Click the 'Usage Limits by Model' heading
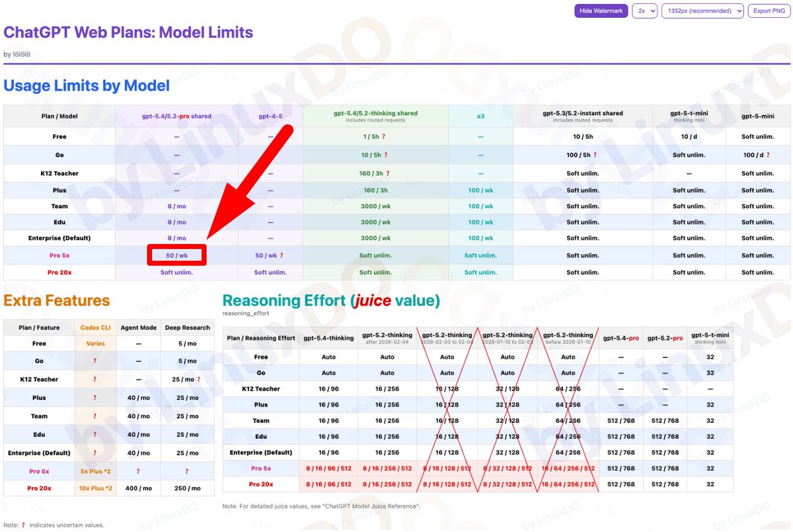The image size is (793, 532). 87,85
